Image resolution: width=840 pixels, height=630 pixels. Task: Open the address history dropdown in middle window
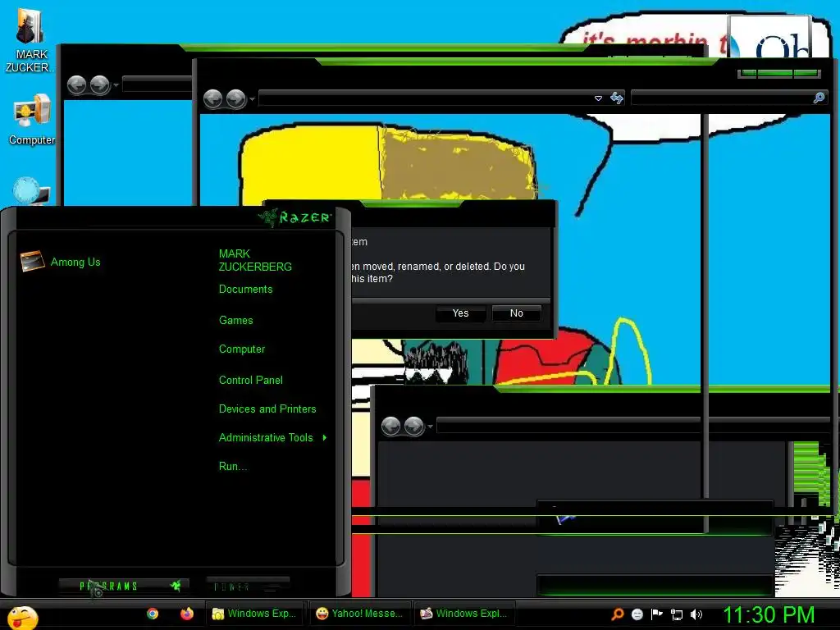click(598, 98)
